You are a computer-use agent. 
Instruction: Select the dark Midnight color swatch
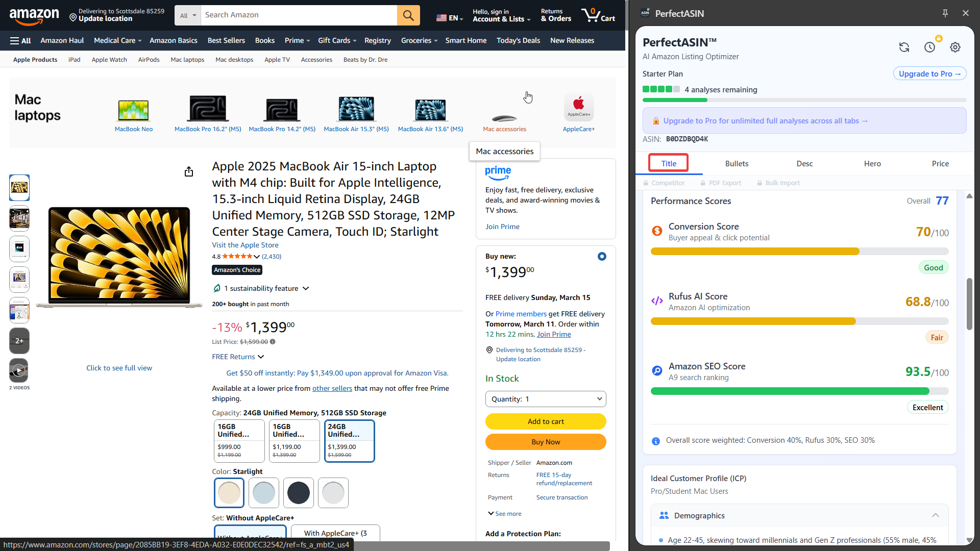point(299,493)
